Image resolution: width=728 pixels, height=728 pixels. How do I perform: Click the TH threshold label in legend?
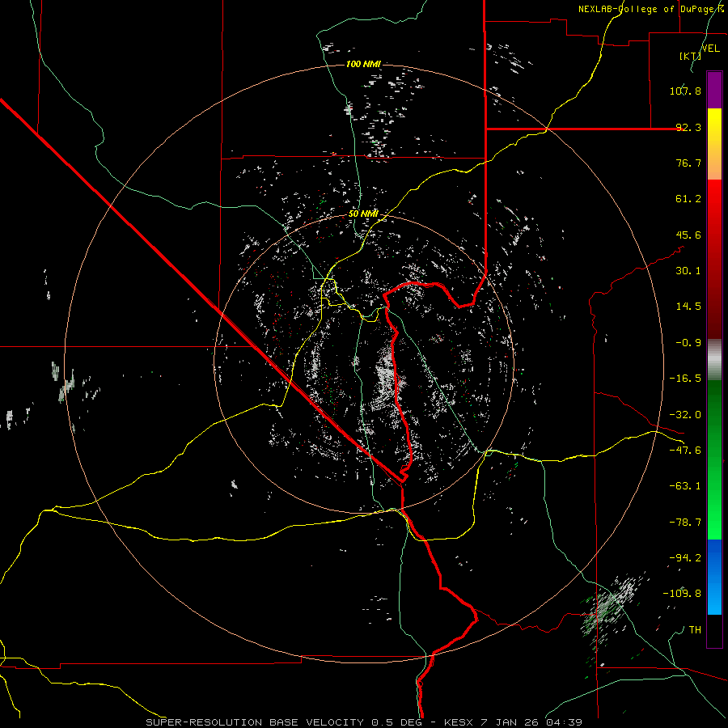click(695, 630)
